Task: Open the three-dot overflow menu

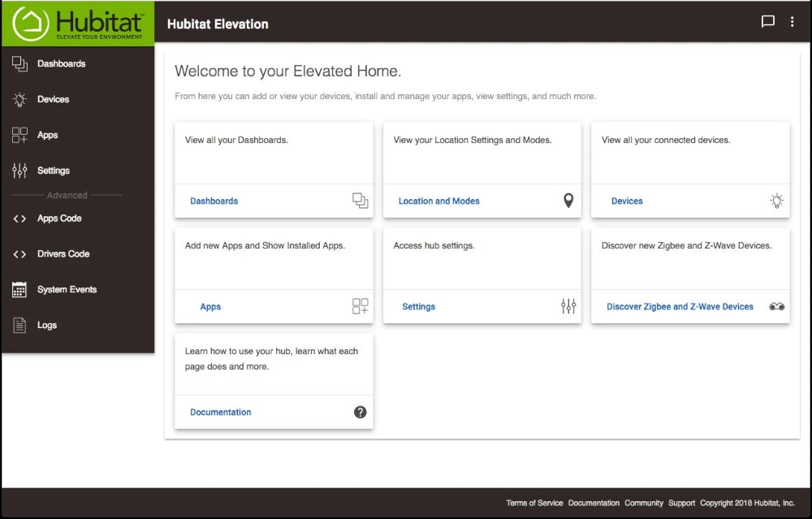Action: pyautogui.click(x=793, y=22)
